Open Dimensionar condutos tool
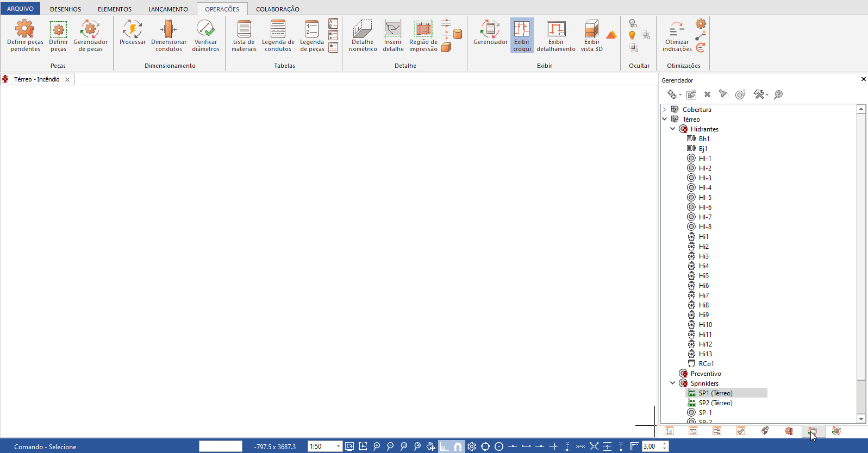This screenshot has height=453, width=868. tap(168, 36)
